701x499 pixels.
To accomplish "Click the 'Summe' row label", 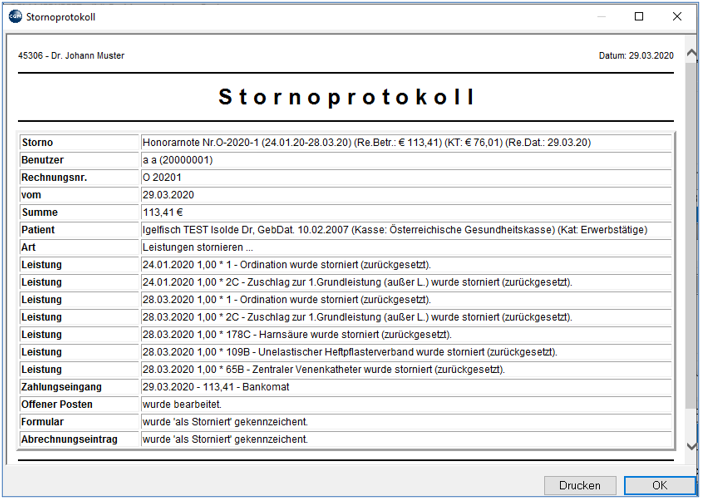I will point(39,212).
